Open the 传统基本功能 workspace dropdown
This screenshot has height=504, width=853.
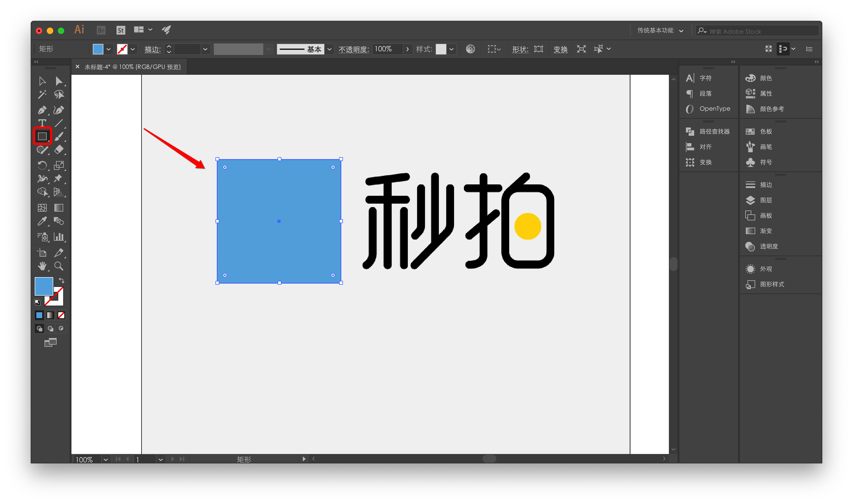coord(660,31)
